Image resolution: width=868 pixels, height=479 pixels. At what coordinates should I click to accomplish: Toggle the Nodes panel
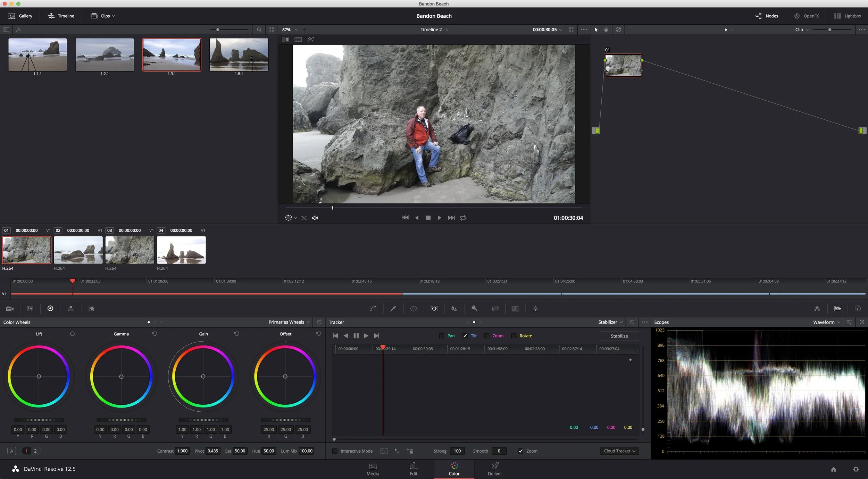[767, 16]
